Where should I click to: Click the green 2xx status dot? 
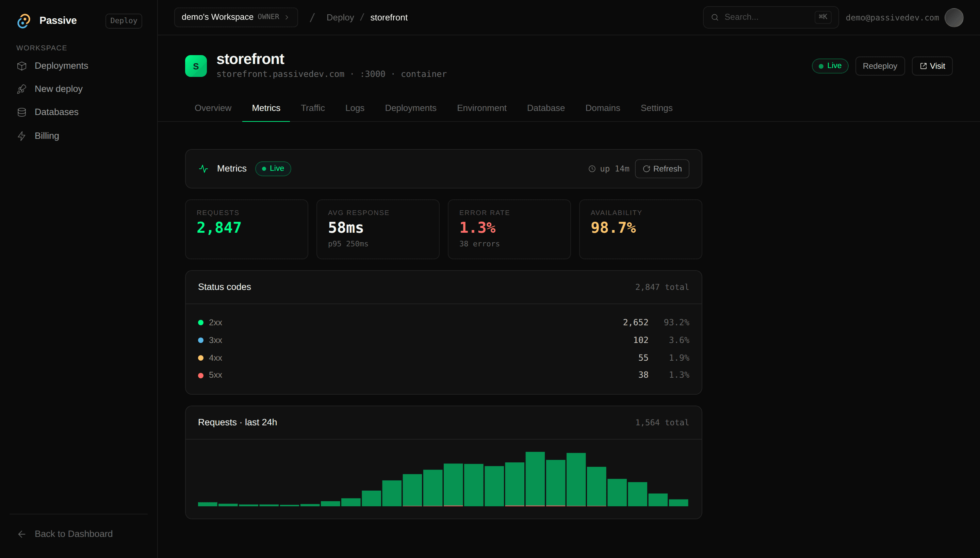200,323
